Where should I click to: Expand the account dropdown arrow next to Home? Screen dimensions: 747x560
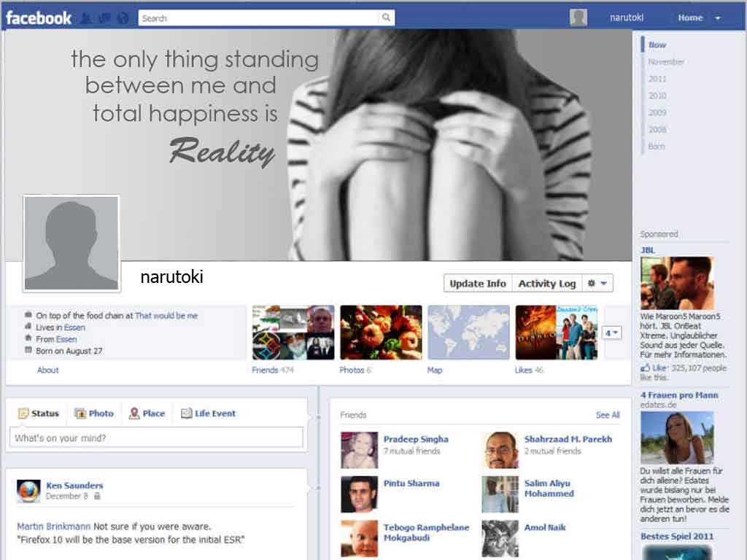(x=718, y=18)
